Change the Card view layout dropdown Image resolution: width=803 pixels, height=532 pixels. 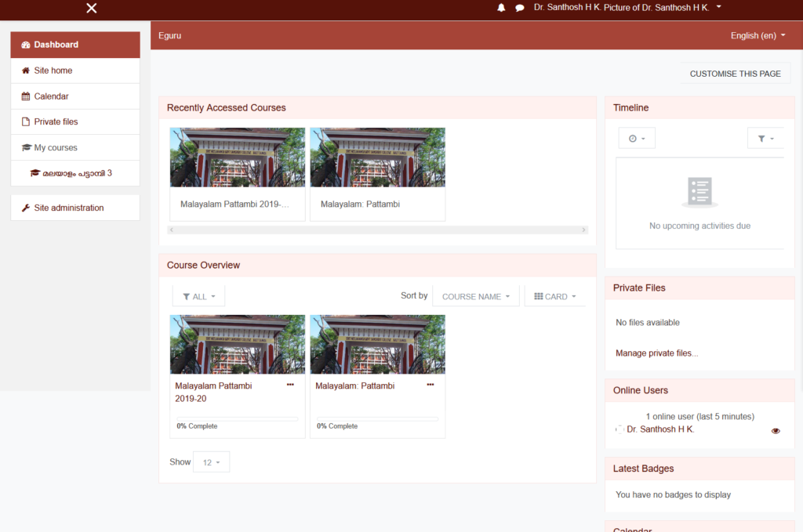pyautogui.click(x=554, y=296)
